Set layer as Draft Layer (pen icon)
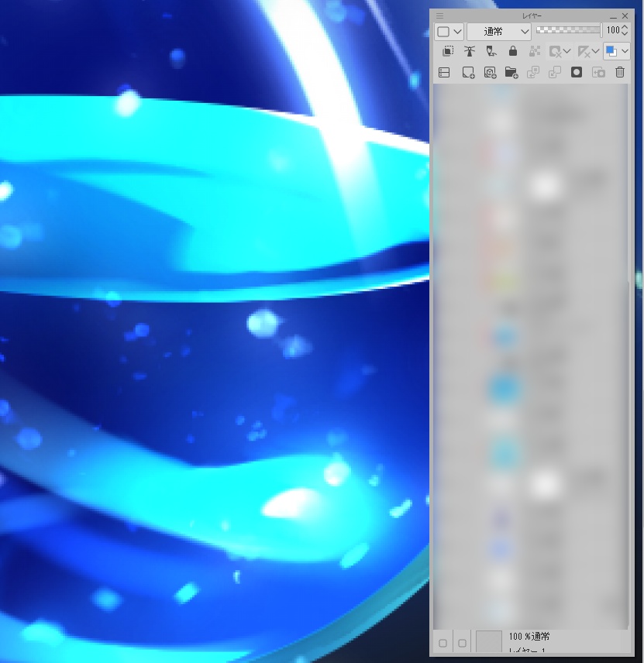 (x=491, y=52)
